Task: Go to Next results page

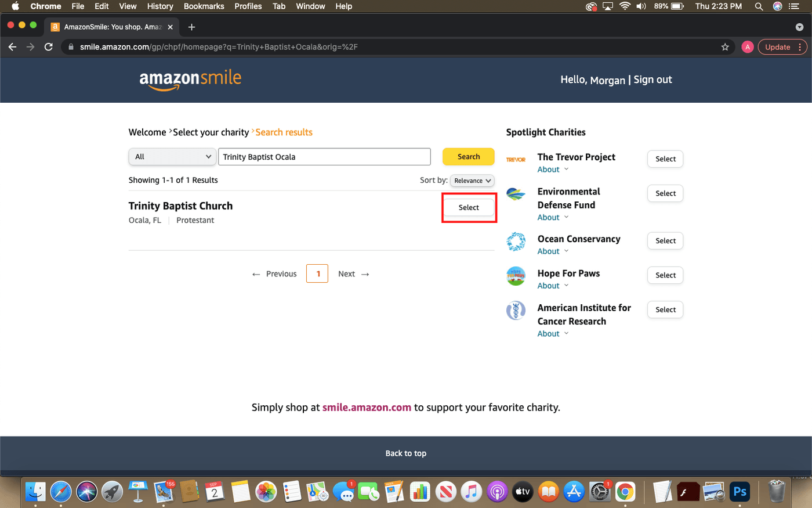Action: pos(354,274)
